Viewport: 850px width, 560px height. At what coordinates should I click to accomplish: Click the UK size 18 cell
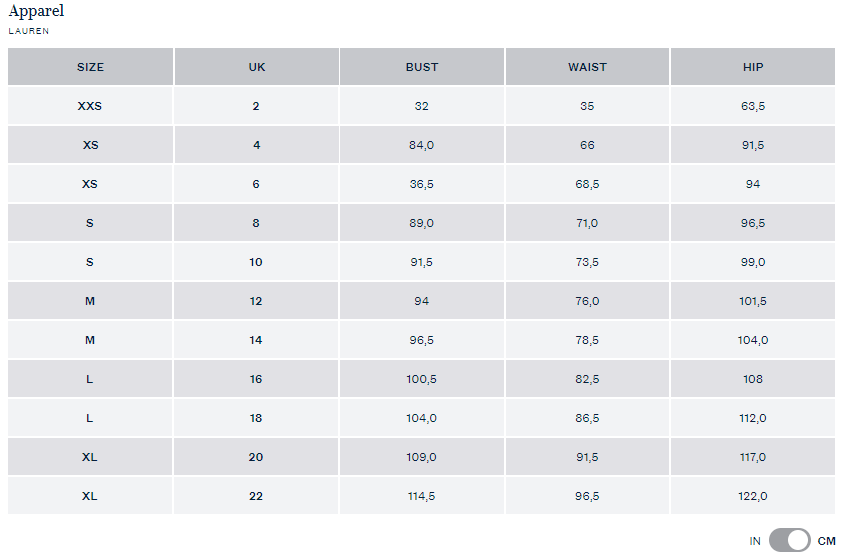tap(256, 418)
